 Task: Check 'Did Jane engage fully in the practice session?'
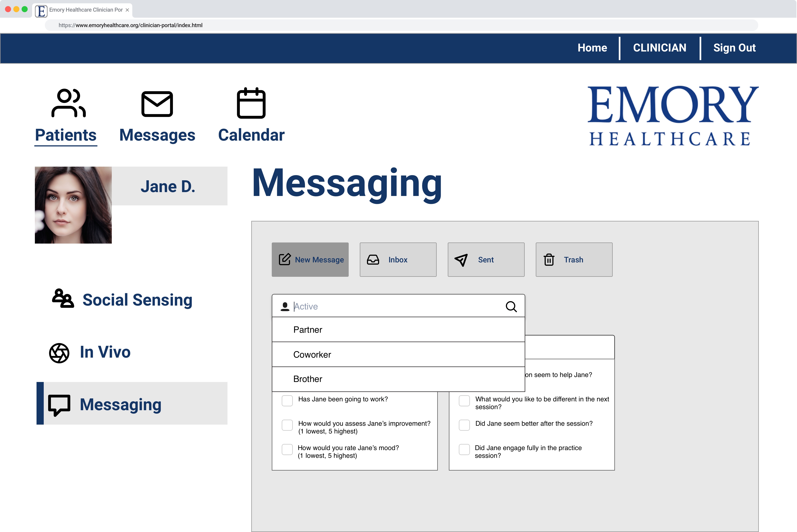464,449
